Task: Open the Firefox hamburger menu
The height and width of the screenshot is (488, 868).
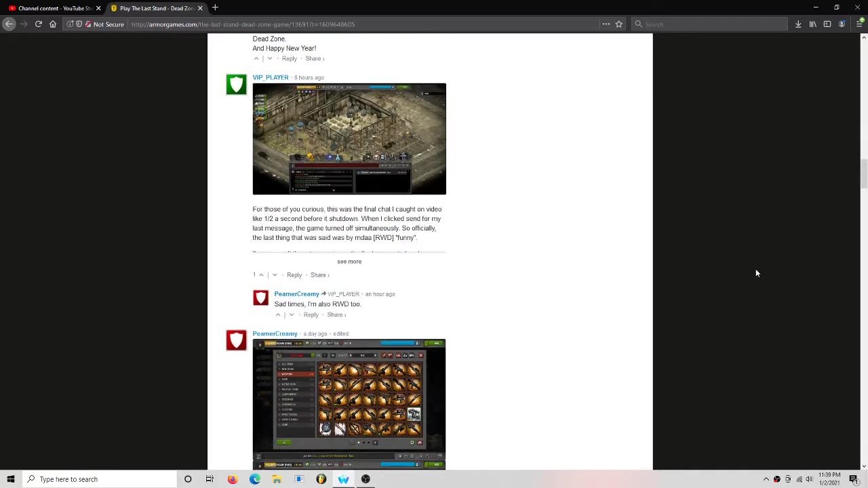Action: pyautogui.click(x=860, y=24)
